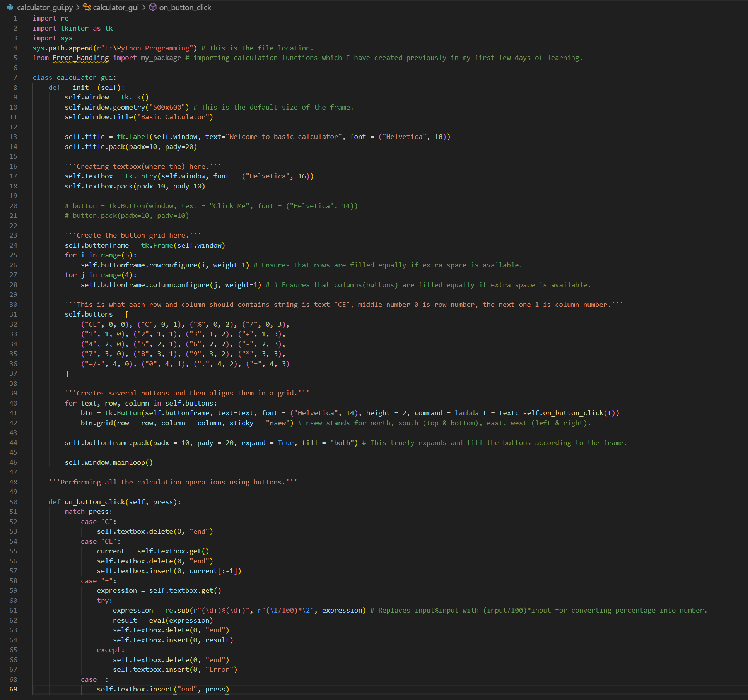Click the 'lambda' keyword on line 41

(x=466, y=413)
